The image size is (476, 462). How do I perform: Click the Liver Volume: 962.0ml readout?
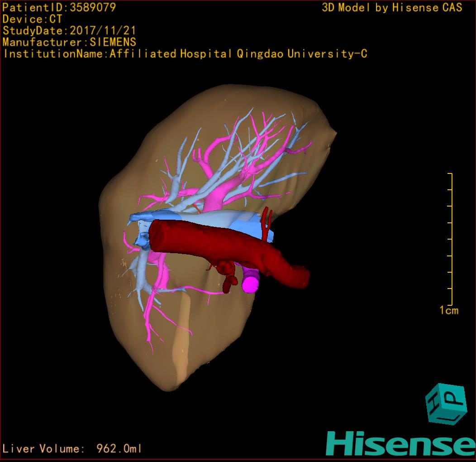tap(72, 448)
